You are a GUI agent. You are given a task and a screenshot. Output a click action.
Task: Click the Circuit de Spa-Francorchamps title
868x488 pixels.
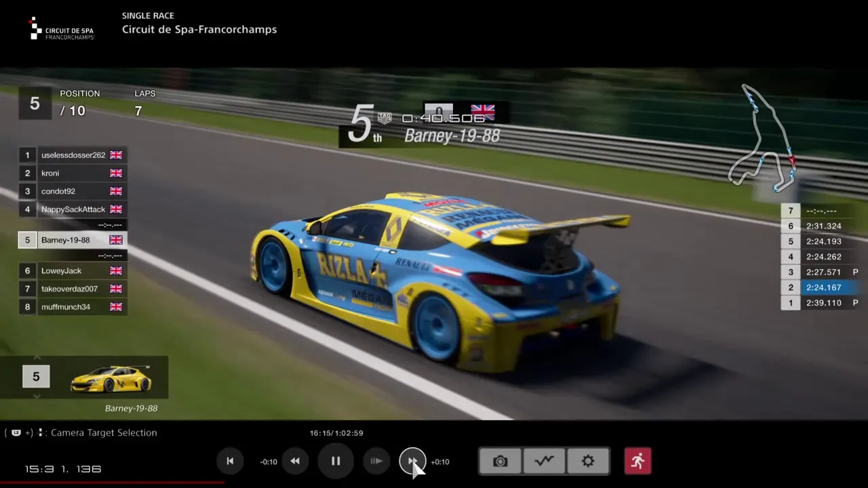point(199,29)
